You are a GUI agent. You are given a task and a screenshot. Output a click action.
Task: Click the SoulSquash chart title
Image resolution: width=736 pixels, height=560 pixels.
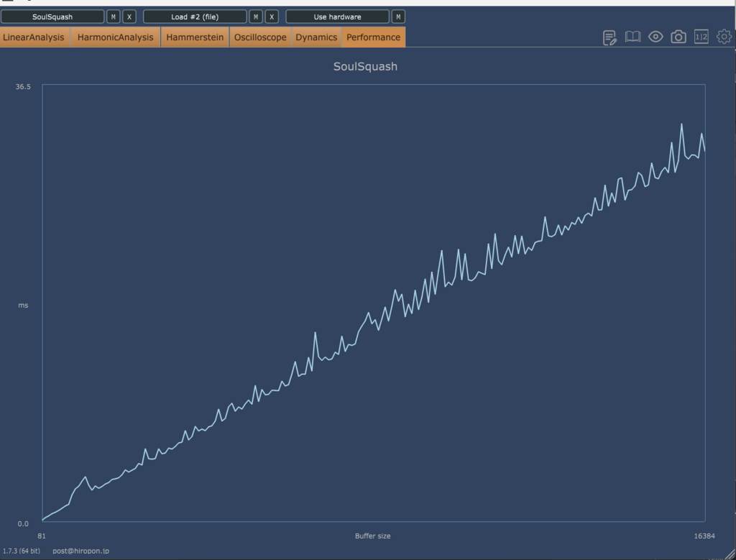click(x=365, y=67)
